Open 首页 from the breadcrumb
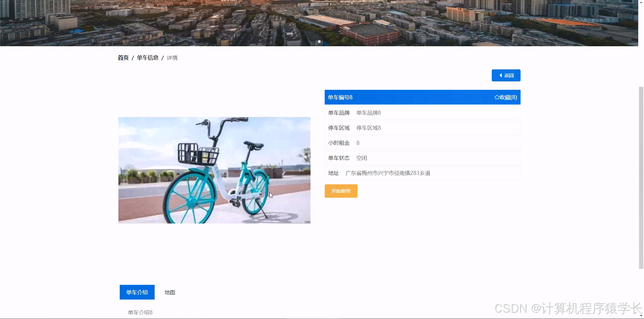Screen dimensions: 644x319 click(x=123, y=58)
